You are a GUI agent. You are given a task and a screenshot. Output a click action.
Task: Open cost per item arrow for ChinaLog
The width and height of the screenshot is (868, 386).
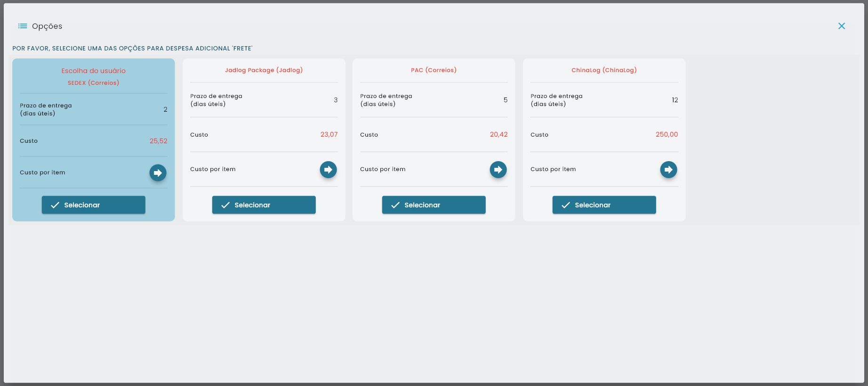click(x=668, y=170)
